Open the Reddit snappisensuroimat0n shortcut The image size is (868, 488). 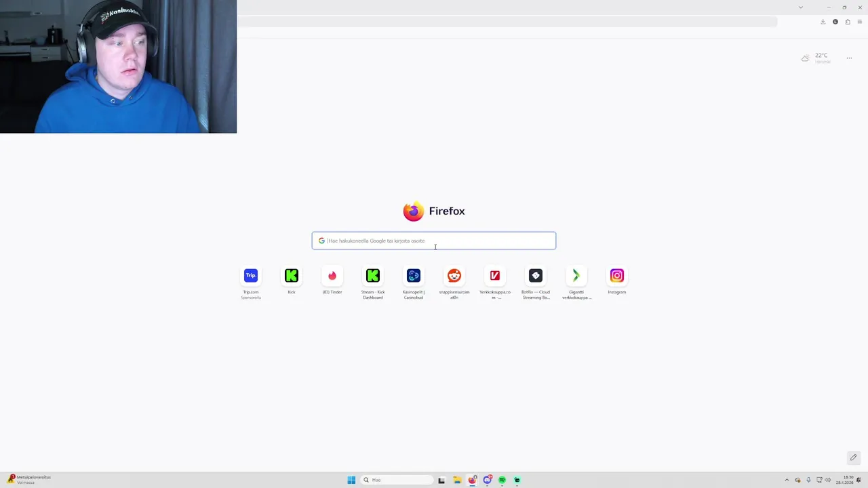[x=454, y=276]
